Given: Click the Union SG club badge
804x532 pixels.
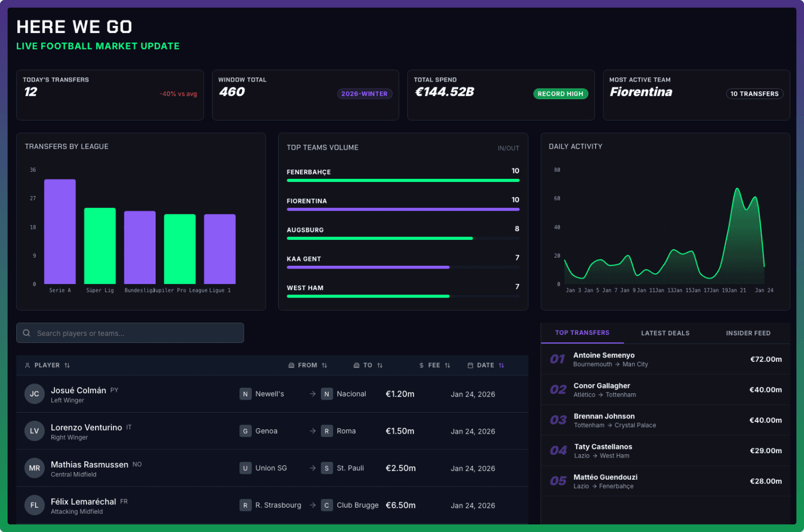Looking at the screenshot, I should point(245,468).
